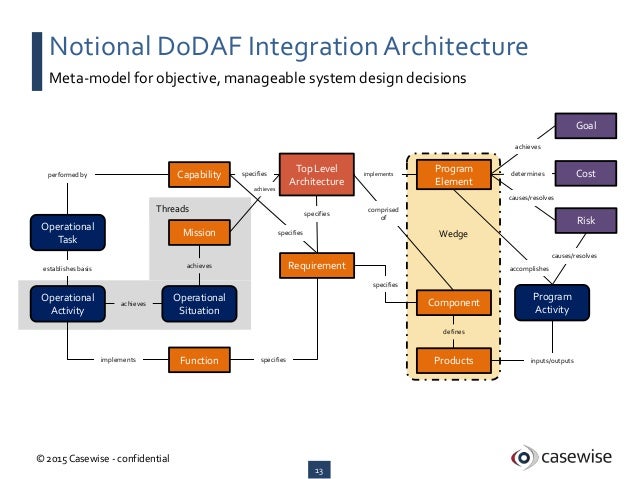Select the Mission node

(199, 232)
